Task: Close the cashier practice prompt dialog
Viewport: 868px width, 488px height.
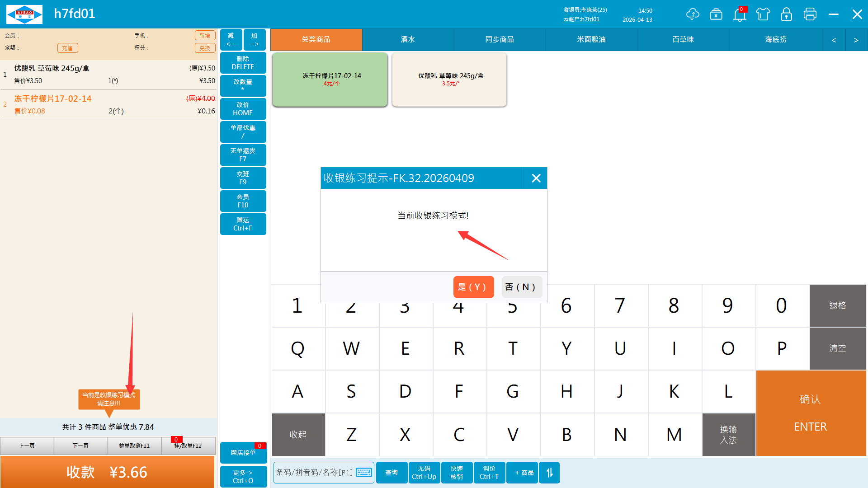Action: coord(536,178)
